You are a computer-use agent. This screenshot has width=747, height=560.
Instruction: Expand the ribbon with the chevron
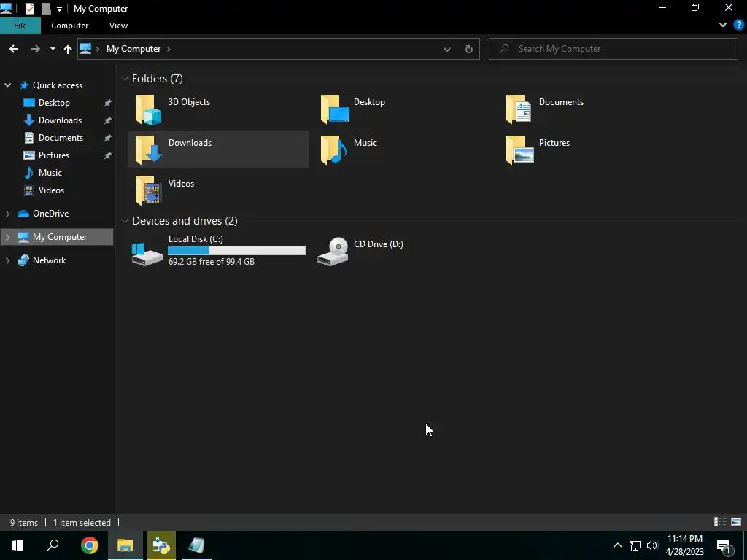pyautogui.click(x=723, y=26)
